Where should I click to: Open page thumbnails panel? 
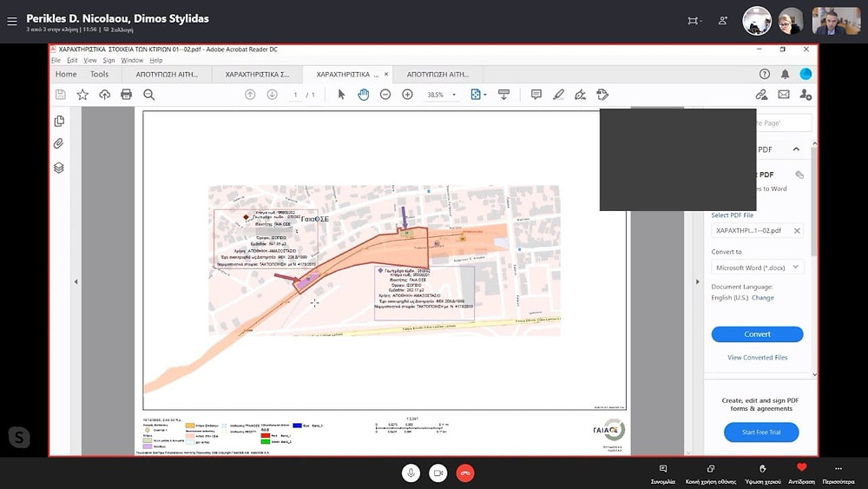[59, 122]
